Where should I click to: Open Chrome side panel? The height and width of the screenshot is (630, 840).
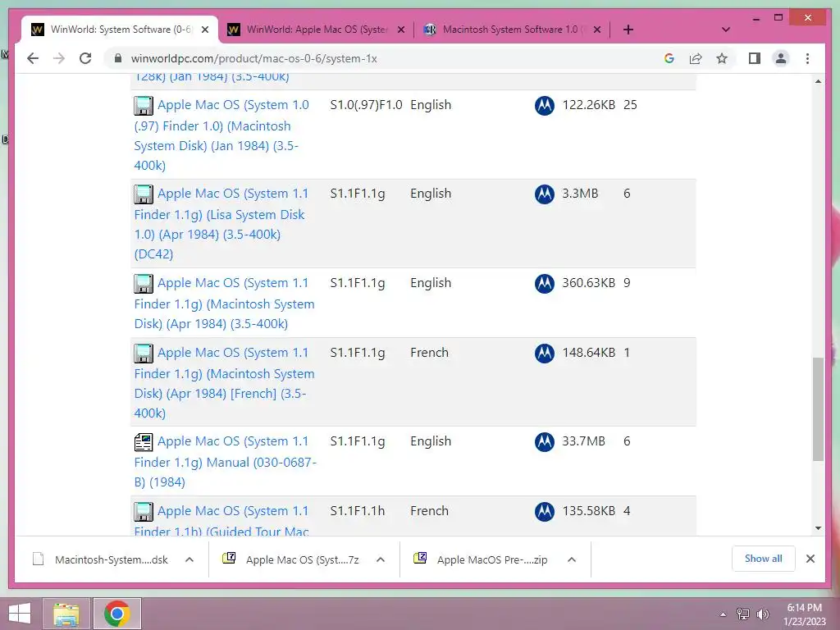tap(755, 58)
